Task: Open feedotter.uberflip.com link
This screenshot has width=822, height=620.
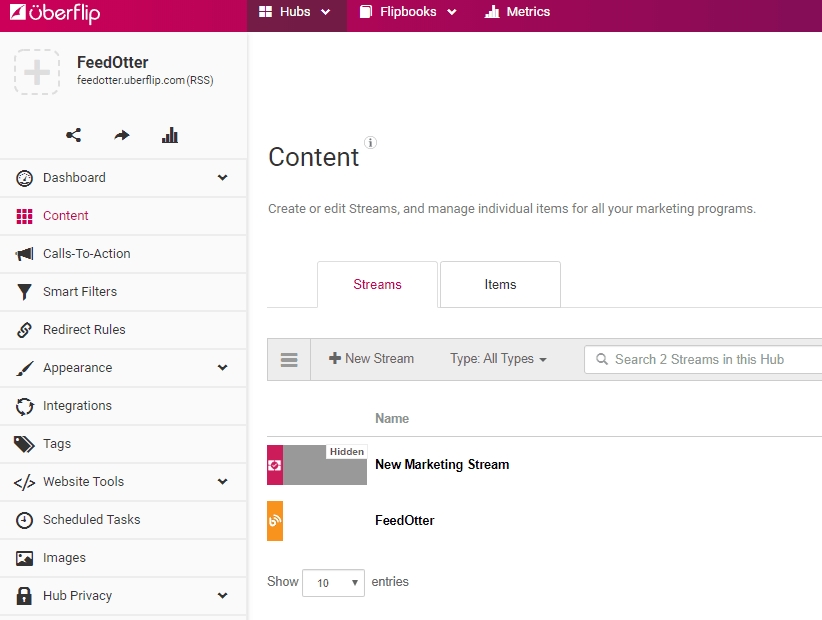Action: point(131,80)
